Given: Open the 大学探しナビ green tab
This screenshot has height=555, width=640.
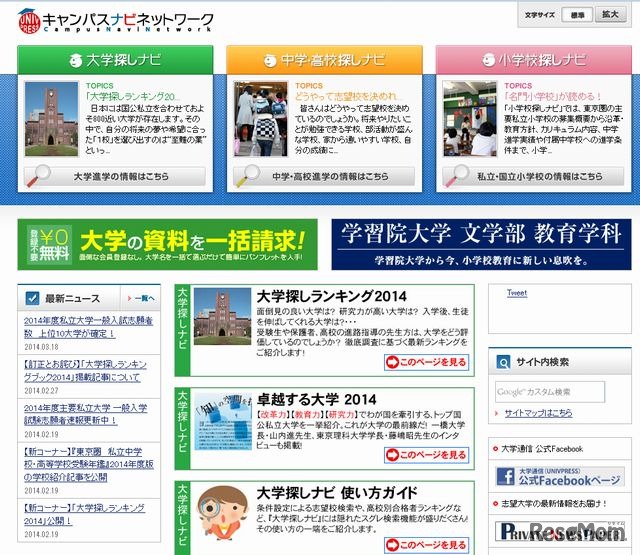Looking at the screenshot, I should (115, 60).
